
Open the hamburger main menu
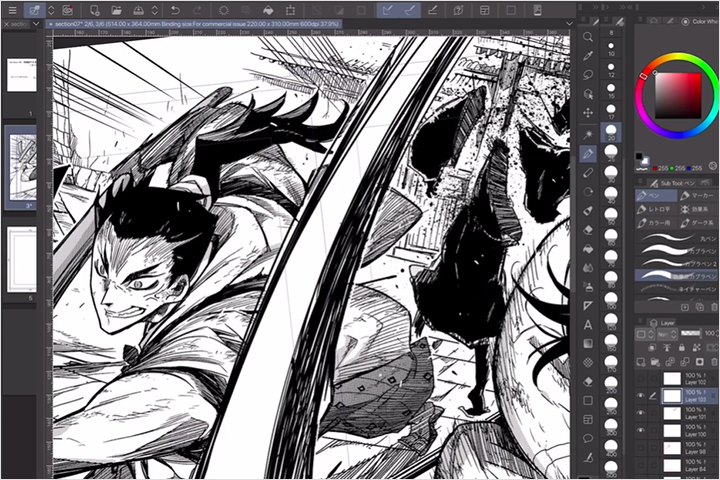[12, 10]
